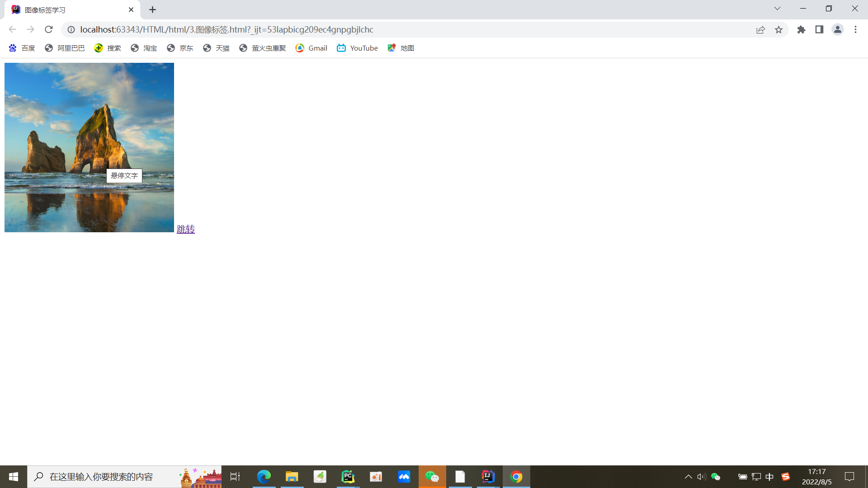This screenshot has width=868, height=488.
Task: Click the 跳转 hyperlink
Action: pyautogui.click(x=185, y=229)
